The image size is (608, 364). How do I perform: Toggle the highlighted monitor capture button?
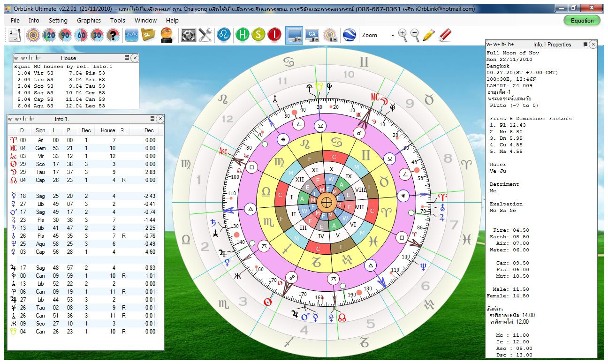[x=294, y=35]
